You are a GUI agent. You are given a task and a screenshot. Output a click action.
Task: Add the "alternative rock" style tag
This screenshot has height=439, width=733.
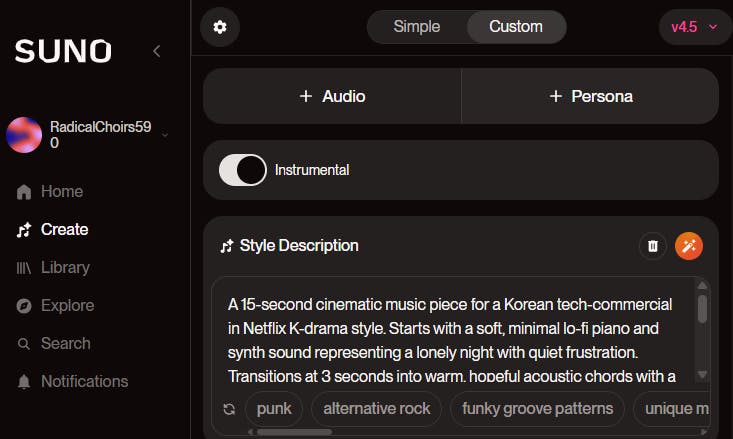(x=376, y=408)
